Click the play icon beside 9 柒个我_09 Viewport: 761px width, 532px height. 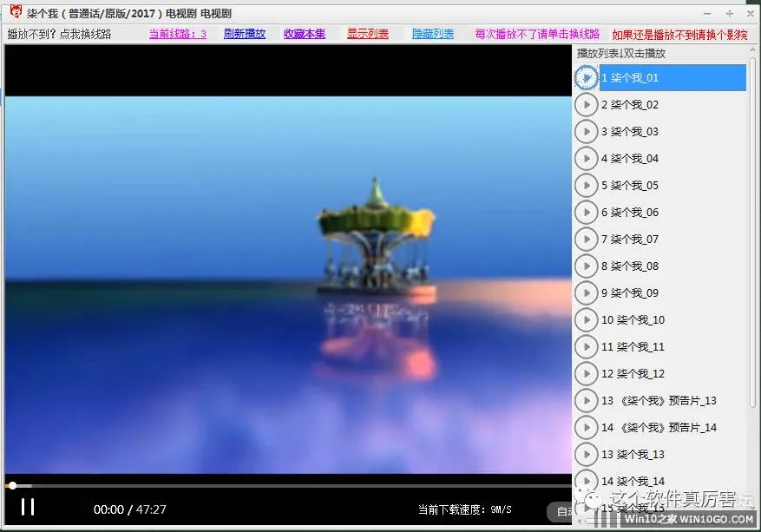click(586, 293)
